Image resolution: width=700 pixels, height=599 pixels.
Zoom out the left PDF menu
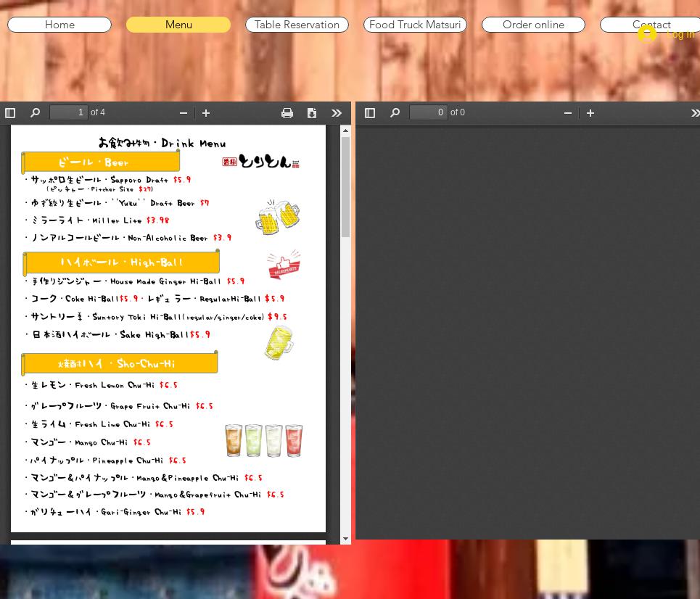184,113
